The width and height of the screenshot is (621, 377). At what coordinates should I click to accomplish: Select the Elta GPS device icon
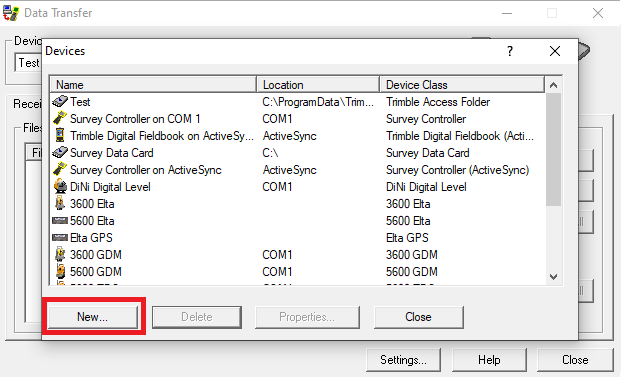(60, 238)
